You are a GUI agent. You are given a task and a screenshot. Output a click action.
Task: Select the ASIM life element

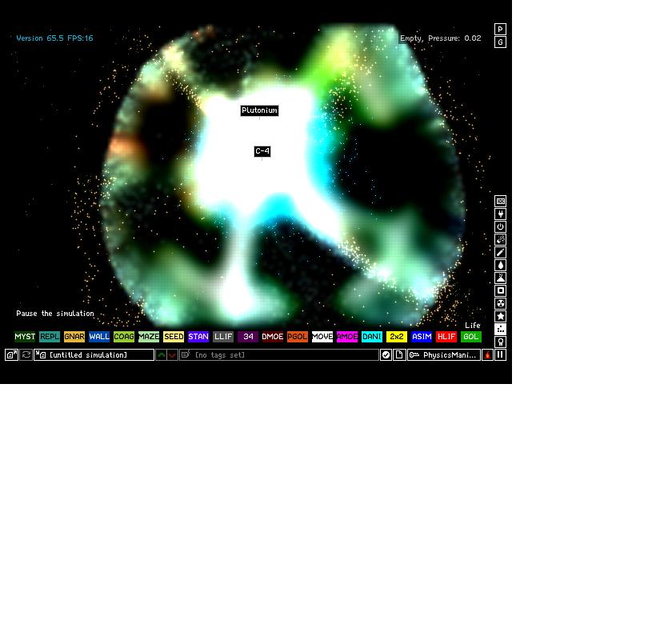coord(422,337)
